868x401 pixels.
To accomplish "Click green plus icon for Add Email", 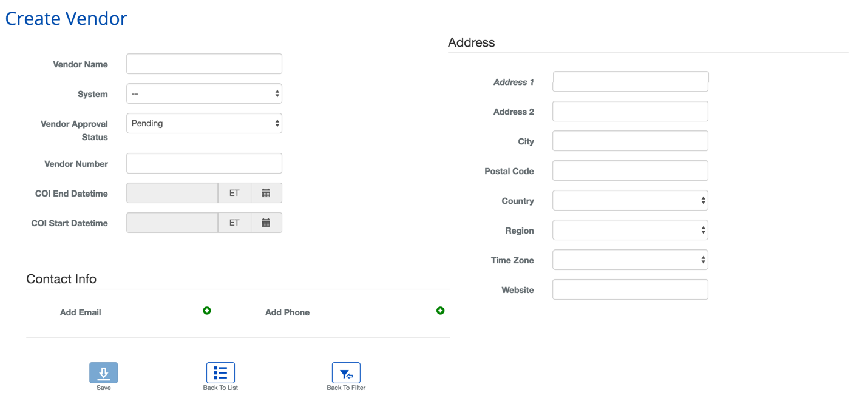I will pos(207,311).
